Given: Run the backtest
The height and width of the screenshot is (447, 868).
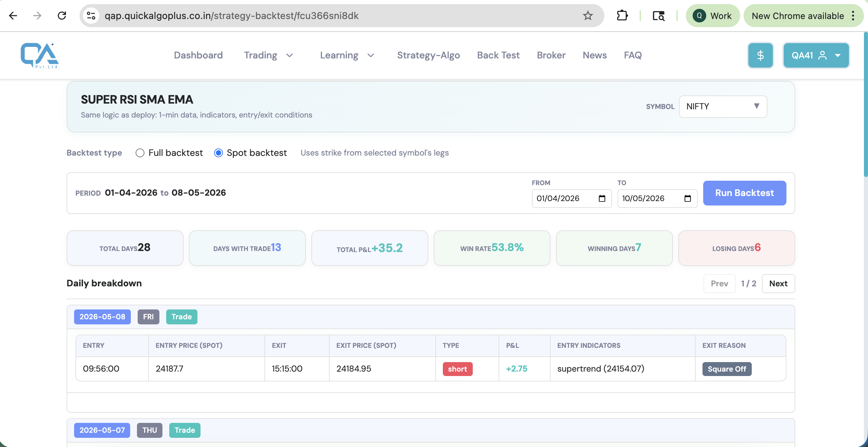Looking at the screenshot, I should (744, 193).
